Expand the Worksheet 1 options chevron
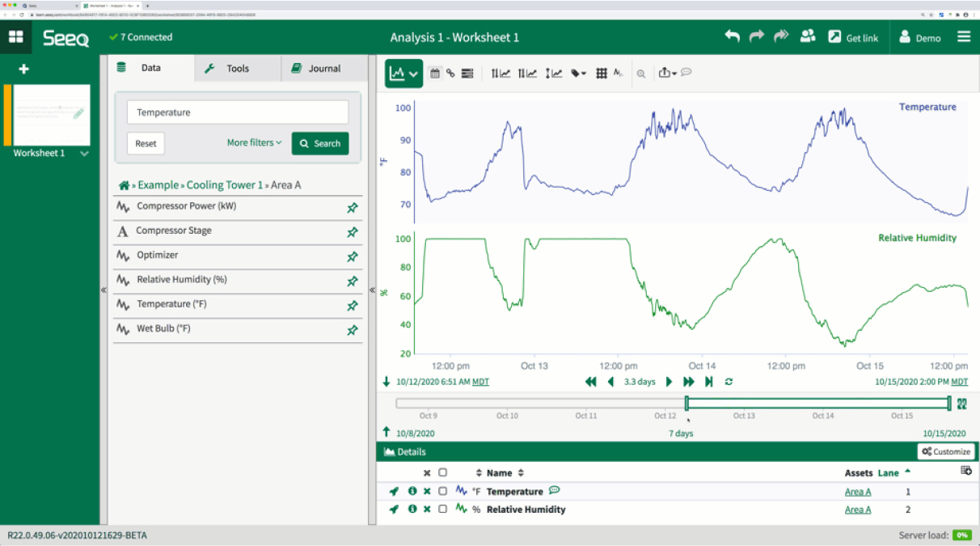Viewport: 980px width, 546px height. point(84,154)
